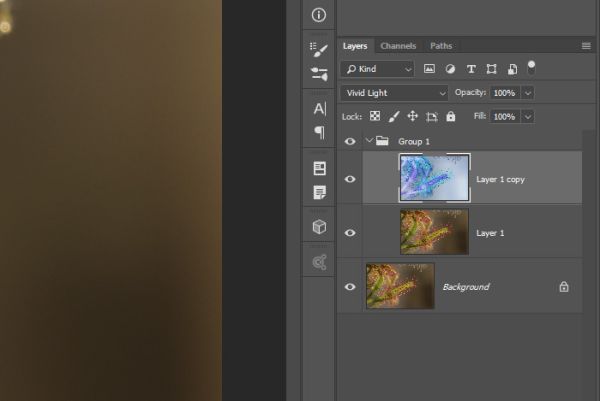Filter layers by smart objects icon
The height and width of the screenshot is (401, 600).
(512, 69)
